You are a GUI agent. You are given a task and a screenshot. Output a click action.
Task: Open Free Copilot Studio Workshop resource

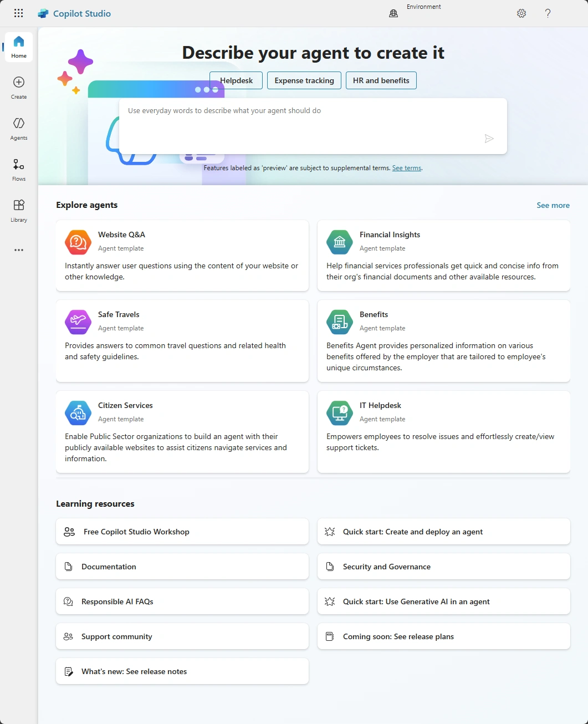tap(182, 532)
